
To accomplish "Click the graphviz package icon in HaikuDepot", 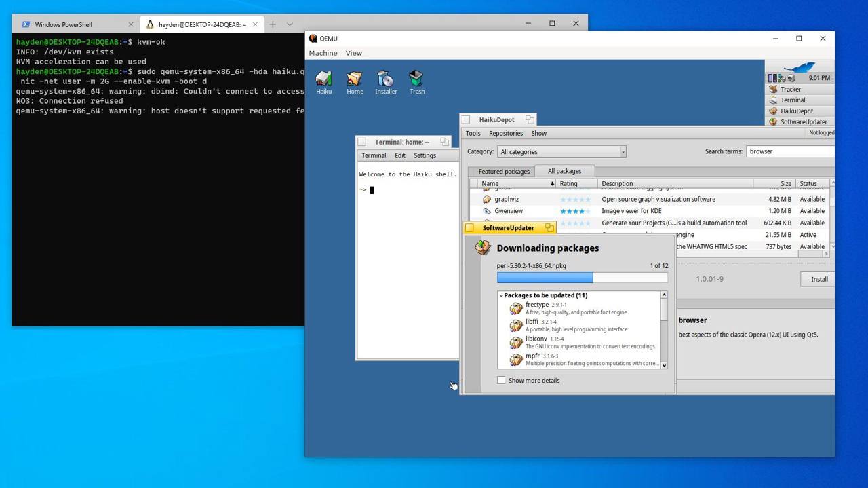I will (x=486, y=199).
